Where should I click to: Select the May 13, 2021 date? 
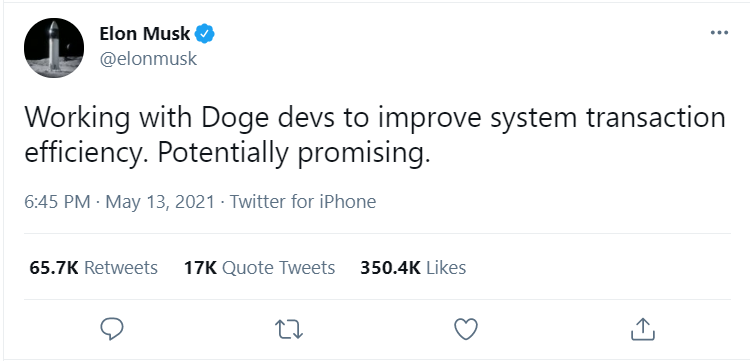pos(160,202)
